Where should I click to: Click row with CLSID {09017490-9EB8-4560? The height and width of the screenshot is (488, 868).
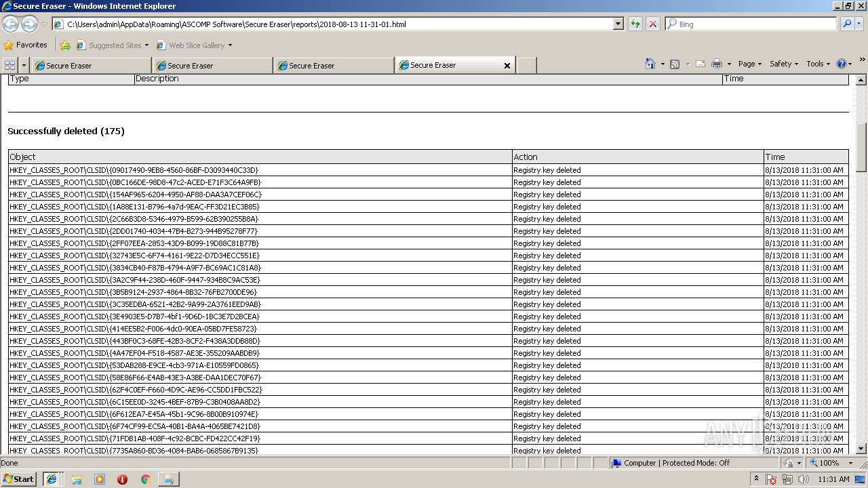pos(429,170)
